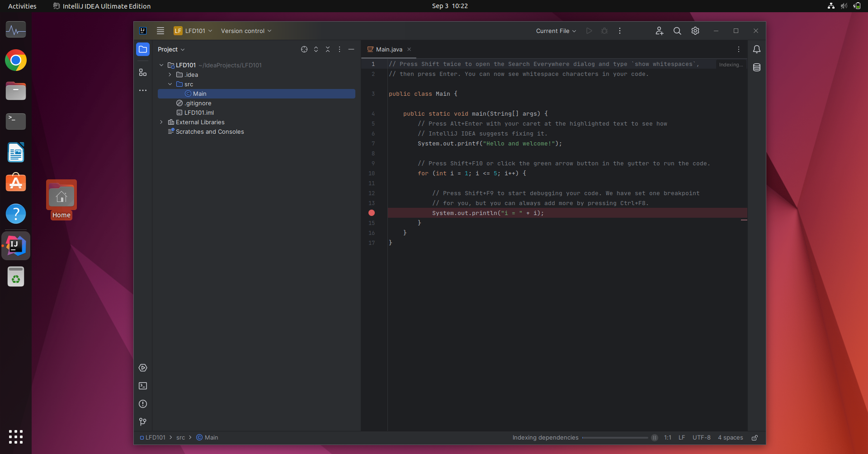This screenshot has height=454, width=868.
Task: Expand the External Libraries node
Action: click(161, 122)
